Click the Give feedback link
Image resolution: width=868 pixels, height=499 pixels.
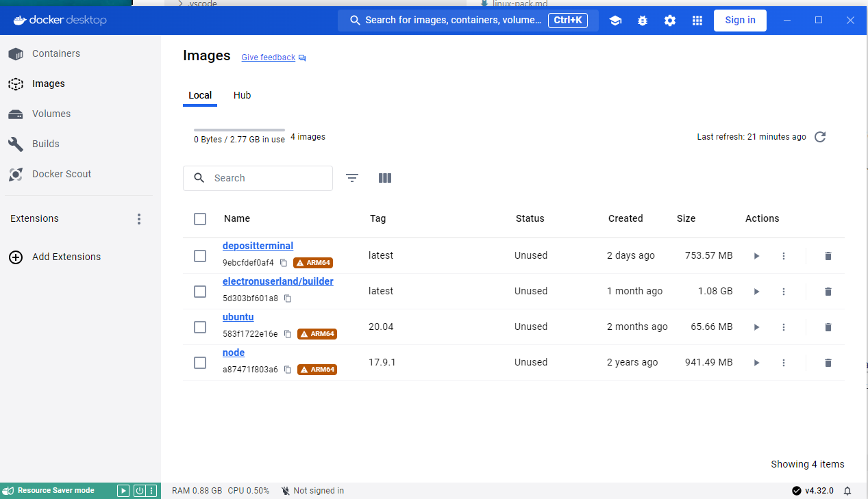(268, 57)
